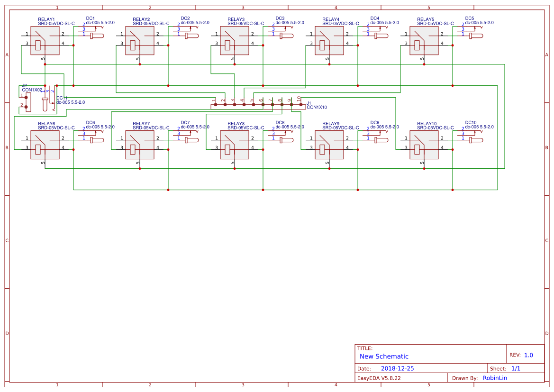Screen dimensions: 554x392
Task: Click pin 10 of the J1 connector
Action: click(x=300, y=104)
